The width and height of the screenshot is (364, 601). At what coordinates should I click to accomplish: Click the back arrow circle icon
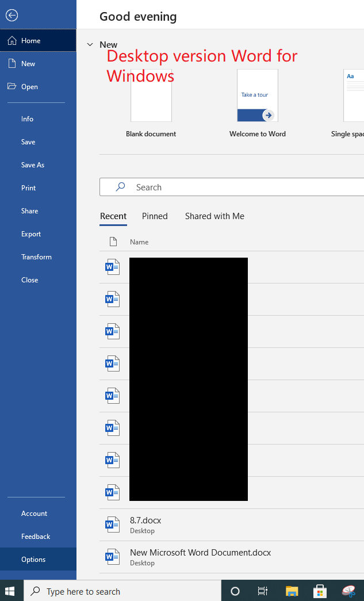(12, 16)
